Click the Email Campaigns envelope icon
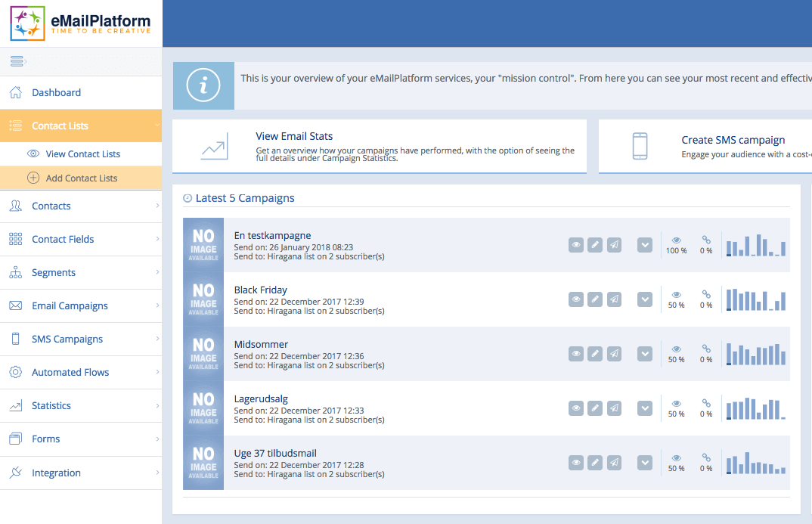The width and height of the screenshot is (812, 524). 16,305
